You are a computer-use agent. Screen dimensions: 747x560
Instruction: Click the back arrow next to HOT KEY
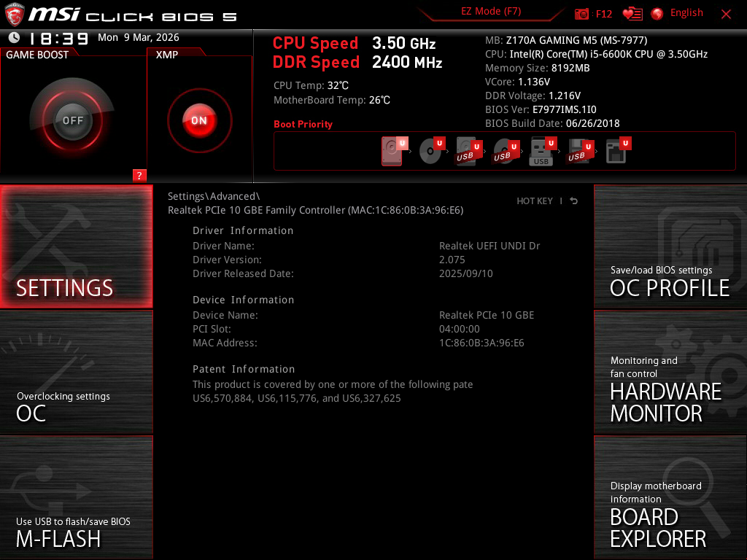[574, 201]
